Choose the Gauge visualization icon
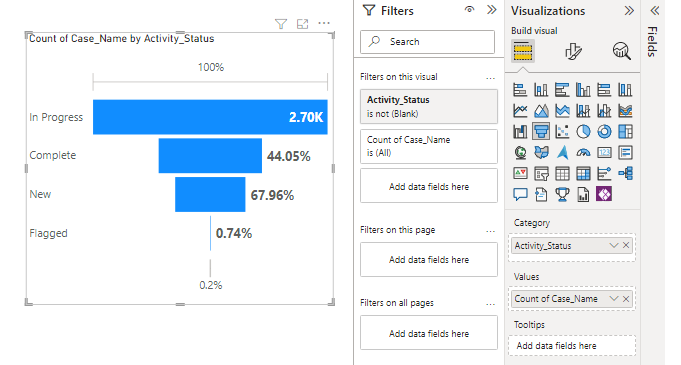 [x=583, y=153]
